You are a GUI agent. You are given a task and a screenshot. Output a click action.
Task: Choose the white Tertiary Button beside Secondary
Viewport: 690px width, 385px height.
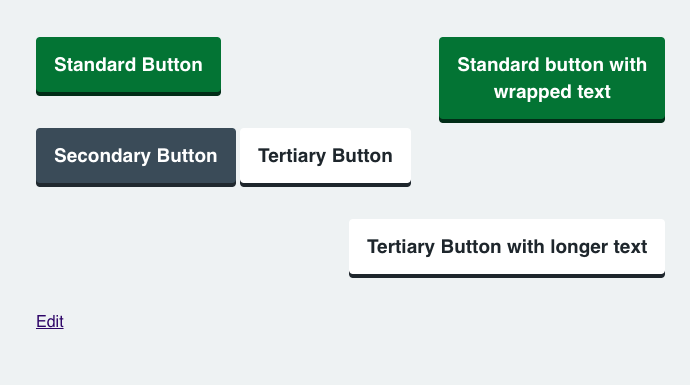click(325, 157)
